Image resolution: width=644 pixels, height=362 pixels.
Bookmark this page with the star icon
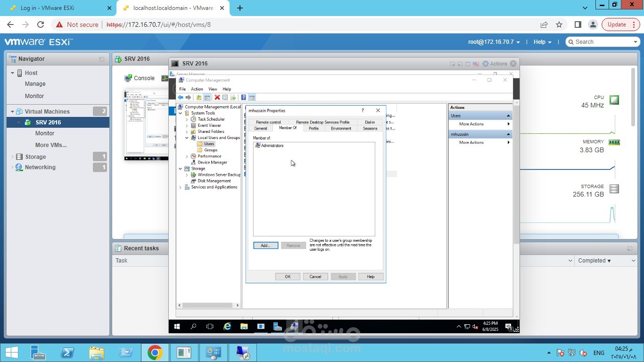coord(559,25)
